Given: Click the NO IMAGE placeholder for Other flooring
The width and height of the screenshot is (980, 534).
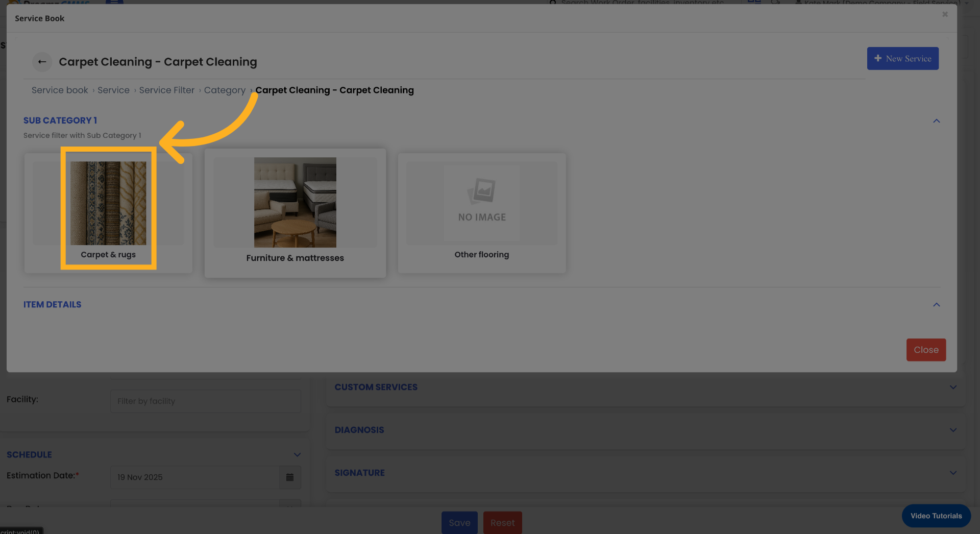Looking at the screenshot, I should (x=481, y=203).
